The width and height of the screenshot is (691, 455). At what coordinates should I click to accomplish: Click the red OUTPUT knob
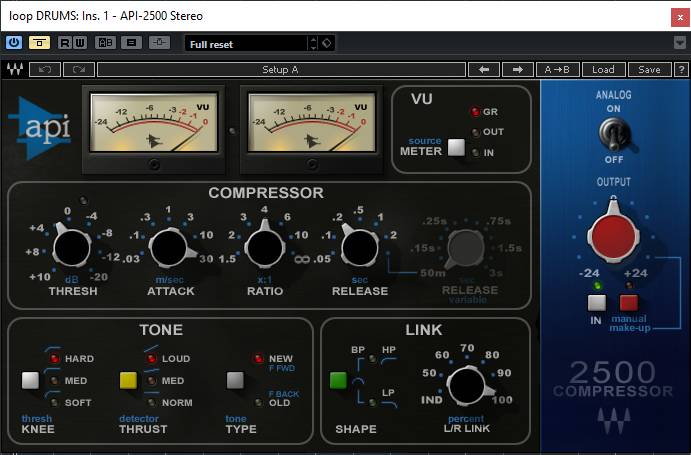[613, 236]
